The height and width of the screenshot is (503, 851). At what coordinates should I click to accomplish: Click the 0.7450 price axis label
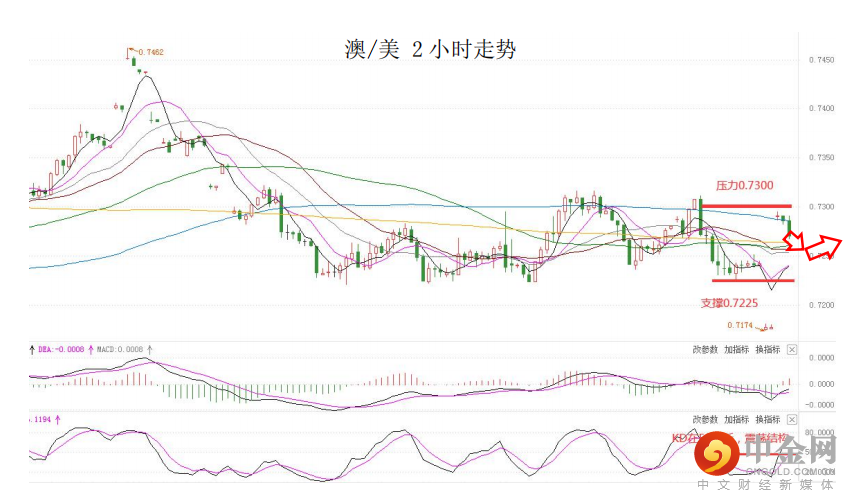coord(821,61)
